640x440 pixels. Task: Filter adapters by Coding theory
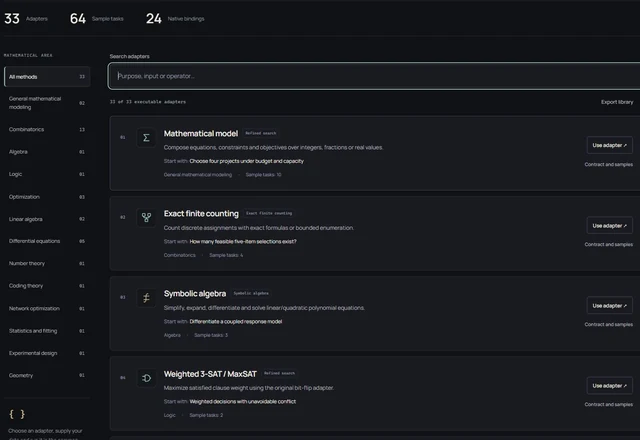click(47, 286)
